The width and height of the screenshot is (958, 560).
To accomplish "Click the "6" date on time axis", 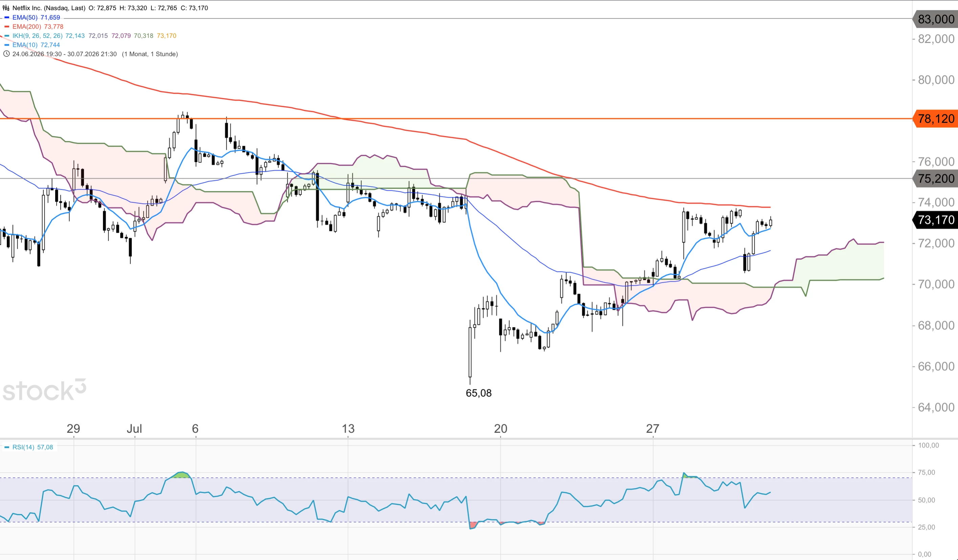I will tap(195, 429).
